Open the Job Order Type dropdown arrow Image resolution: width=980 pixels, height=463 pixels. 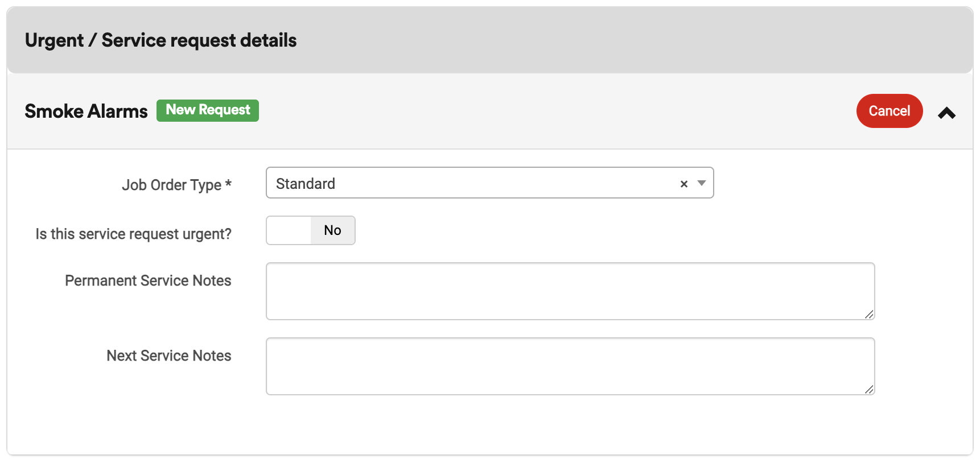(702, 183)
